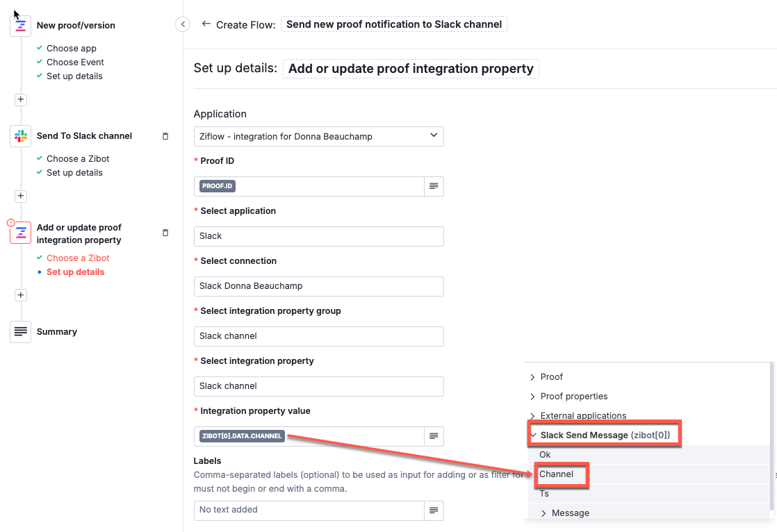The width and height of the screenshot is (777, 532).
Task: Select Channel from the Slack Send Message variables
Action: tap(555, 474)
